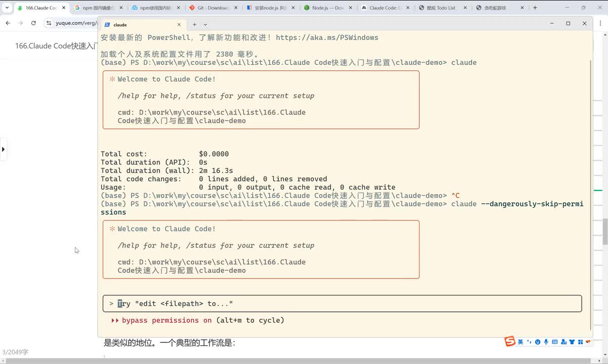This screenshot has height=364, width=608.
Task: Go back in the browser
Action: pos(8,23)
